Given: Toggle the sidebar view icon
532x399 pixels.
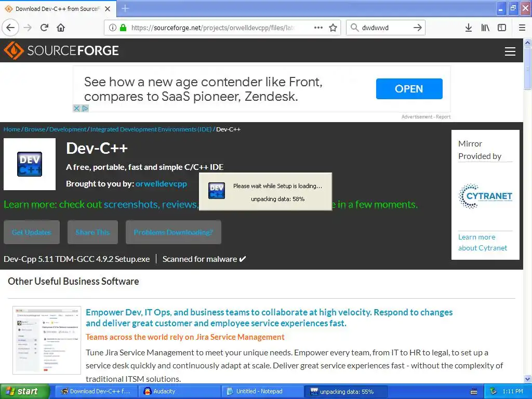Looking at the screenshot, I should (502, 28).
